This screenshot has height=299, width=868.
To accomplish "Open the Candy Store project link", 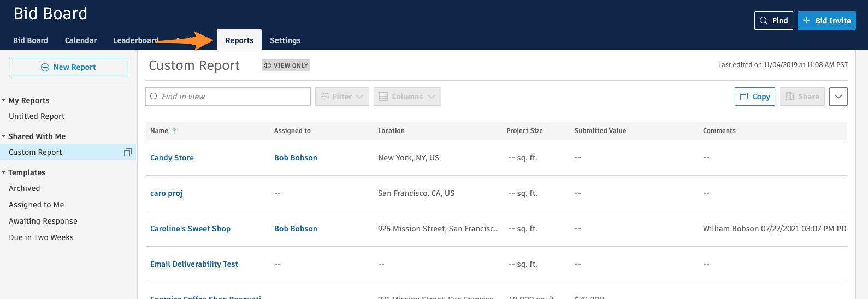I will (x=172, y=158).
